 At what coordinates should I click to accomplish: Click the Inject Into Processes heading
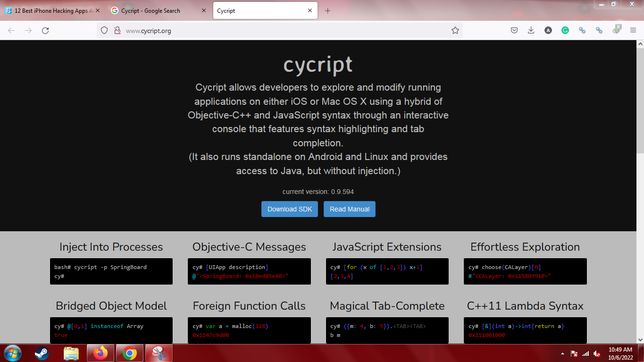pos(111,247)
